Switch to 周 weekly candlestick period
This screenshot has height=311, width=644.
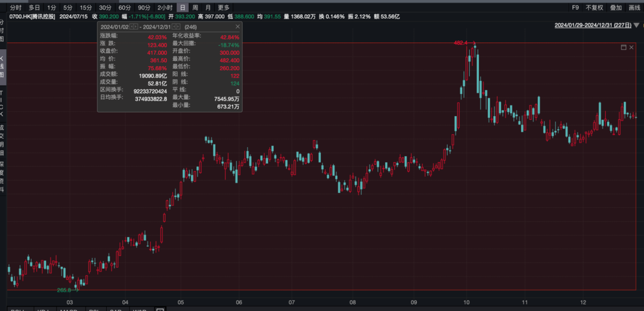pyautogui.click(x=195, y=8)
